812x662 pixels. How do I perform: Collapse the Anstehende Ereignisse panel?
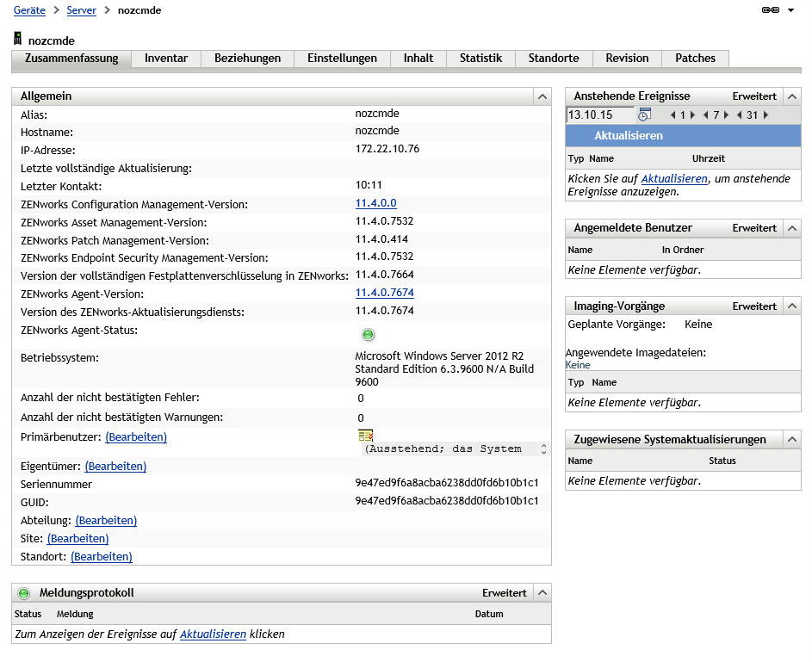point(792,96)
